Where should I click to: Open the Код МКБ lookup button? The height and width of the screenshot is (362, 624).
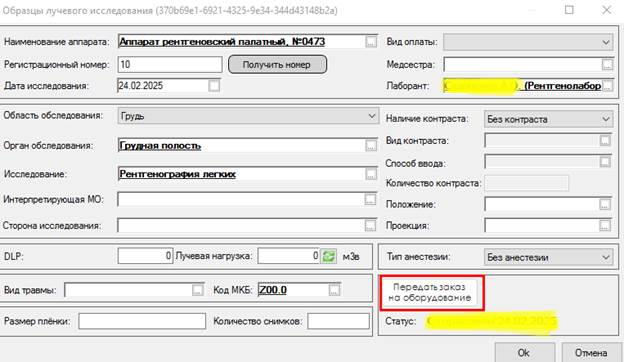334,290
